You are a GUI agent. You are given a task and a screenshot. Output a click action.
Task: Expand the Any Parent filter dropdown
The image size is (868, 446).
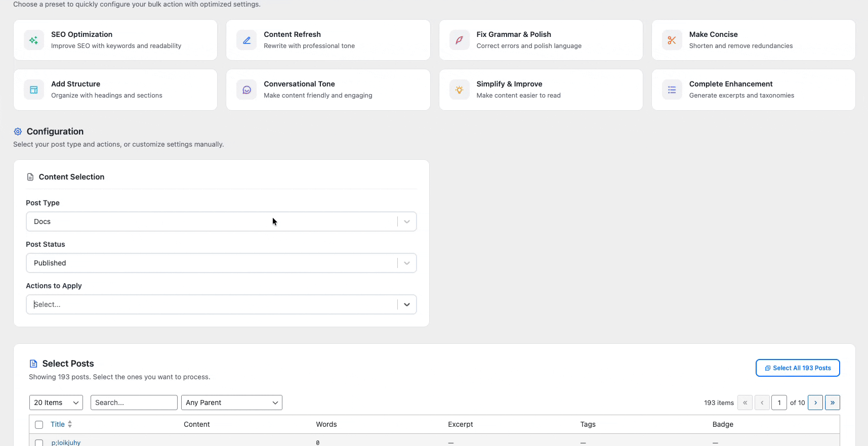click(231, 403)
